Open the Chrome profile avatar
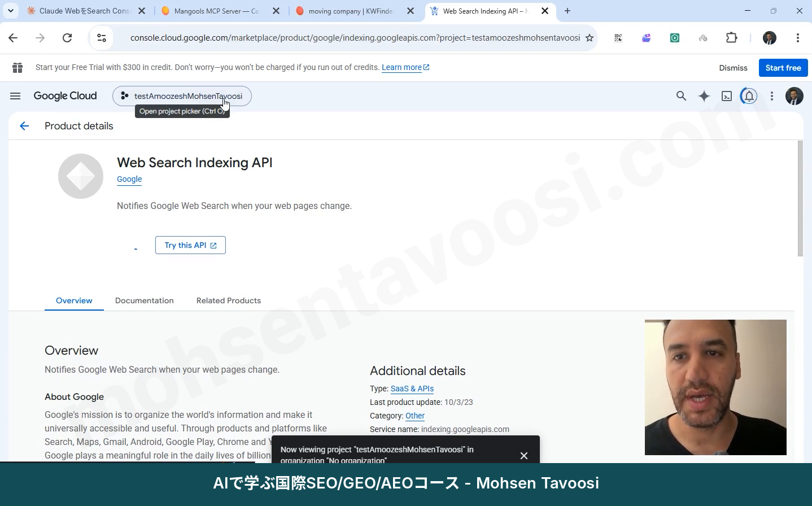 (x=770, y=38)
